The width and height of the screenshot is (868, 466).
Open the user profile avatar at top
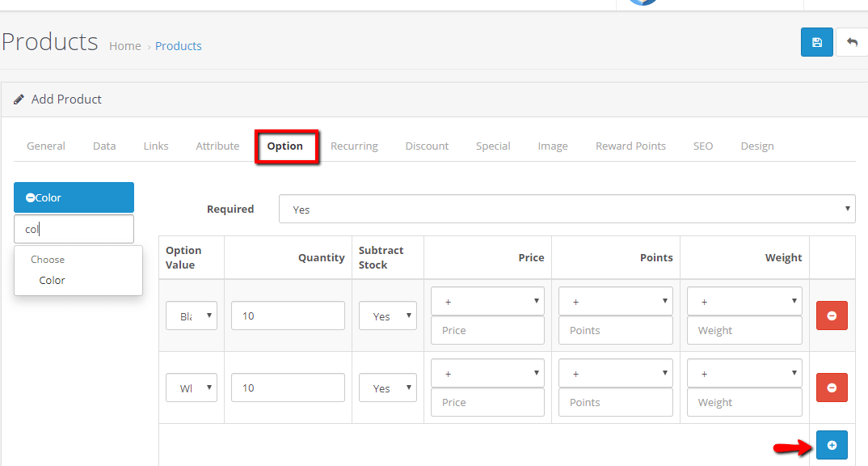[x=641, y=2]
